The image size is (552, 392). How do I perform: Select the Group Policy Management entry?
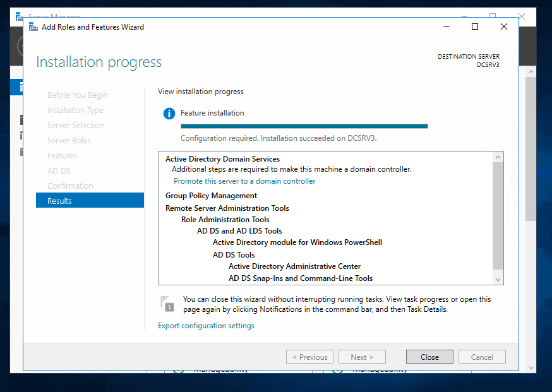210,196
